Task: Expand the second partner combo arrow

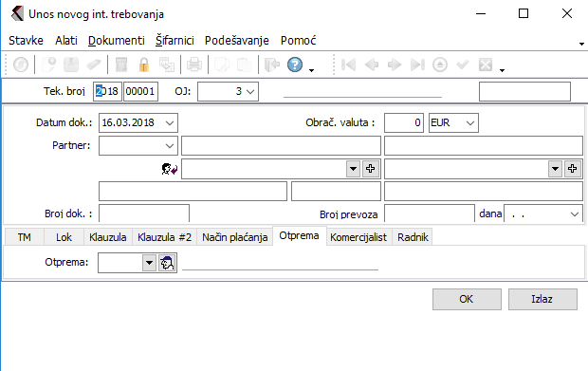Action: [x=555, y=169]
